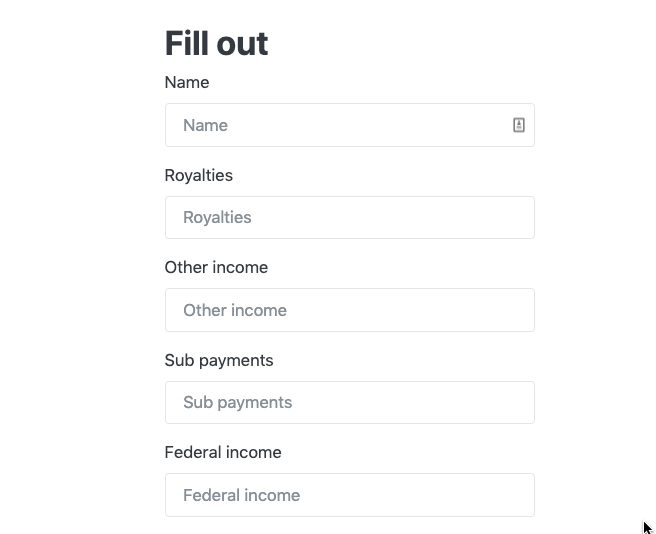Image resolution: width=656 pixels, height=534 pixels.
Task: Click the Royalties field label
Action: pos(198,175)
